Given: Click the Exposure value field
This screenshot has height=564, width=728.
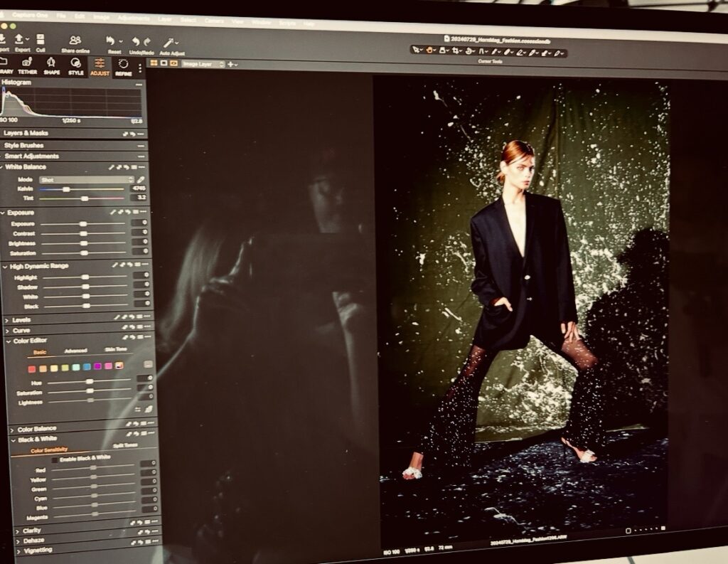Looking at the screenshot, I should point(139,223).
